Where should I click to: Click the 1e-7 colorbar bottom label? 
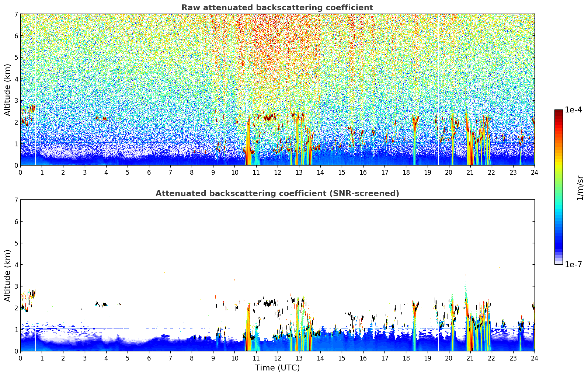tap(573, 265)
